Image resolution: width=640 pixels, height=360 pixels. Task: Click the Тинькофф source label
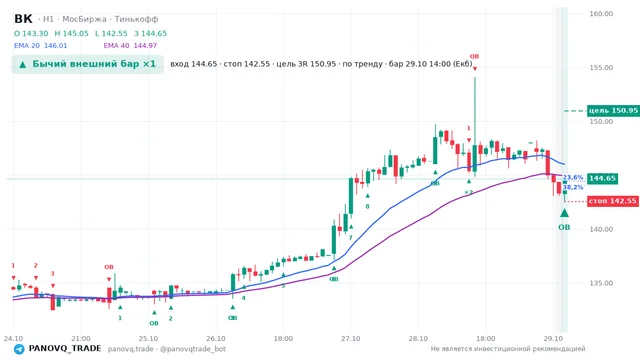coord(136,19)
